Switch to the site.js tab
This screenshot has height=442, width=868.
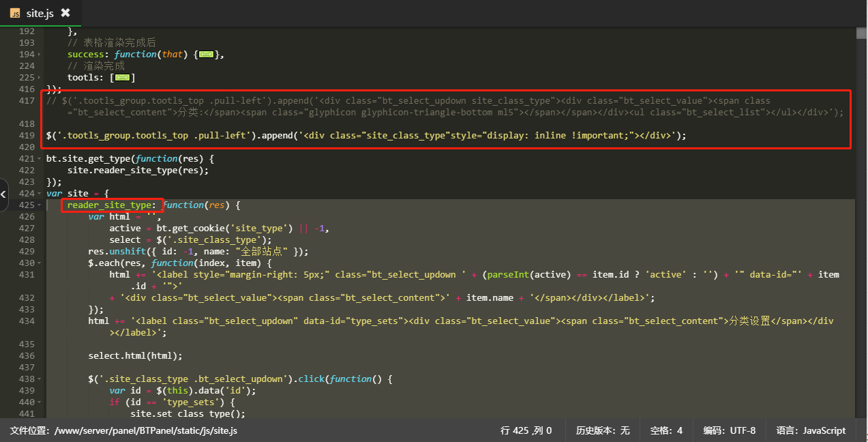point(40,13)
